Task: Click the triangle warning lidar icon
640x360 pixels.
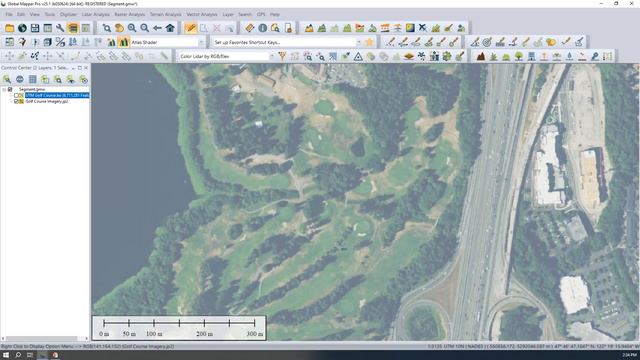Action: tap(358, 56)
